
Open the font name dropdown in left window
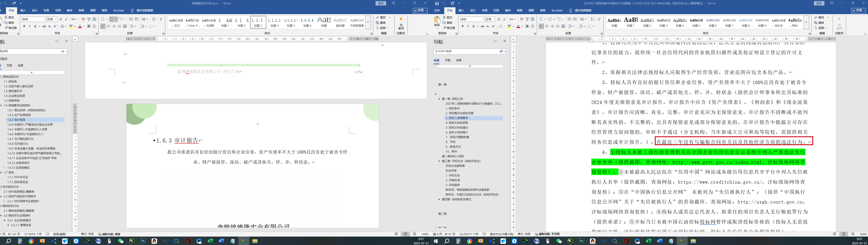click(x=45, y=19)
